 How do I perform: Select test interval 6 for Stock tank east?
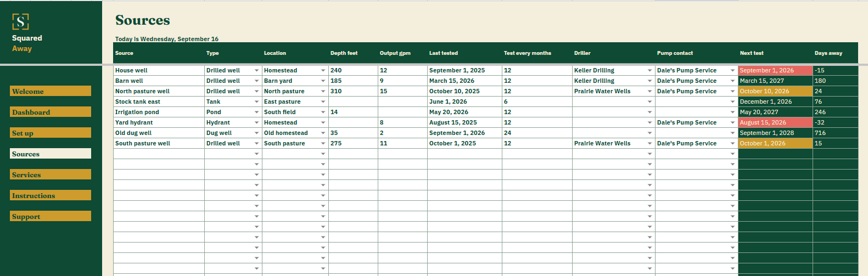pyautogui.click(x=537, y=102)
